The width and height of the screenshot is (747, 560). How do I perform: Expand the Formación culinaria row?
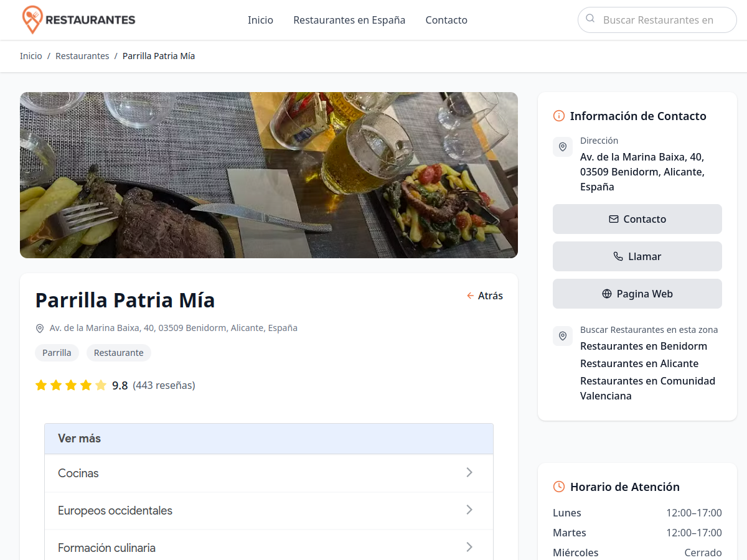[269, 548]
